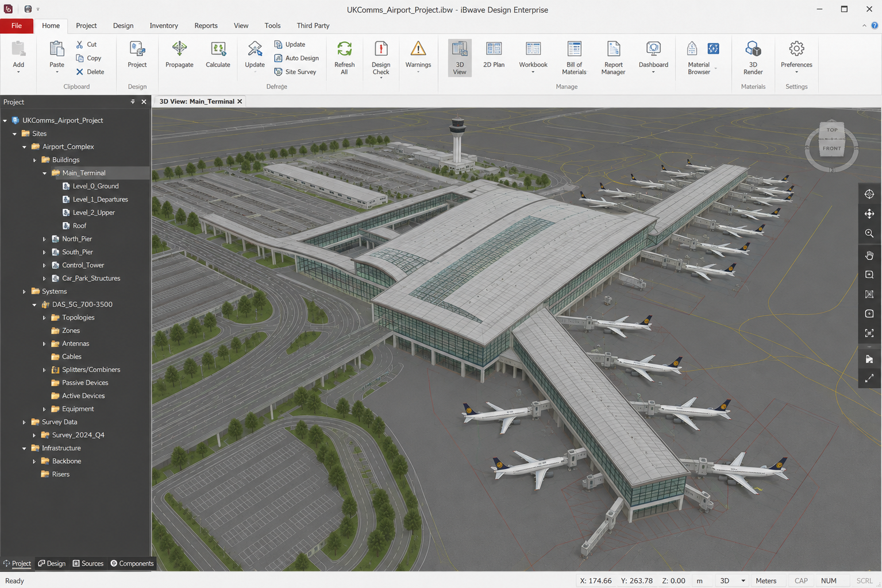Expand the North_Pier building node
882x588 pixels.
pos(44,239)
